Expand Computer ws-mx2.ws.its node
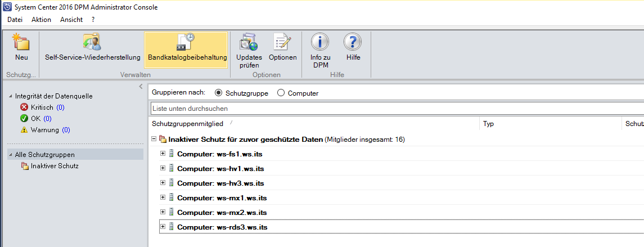The width and height of the screenshot is (644, 247). click(163, 212)
